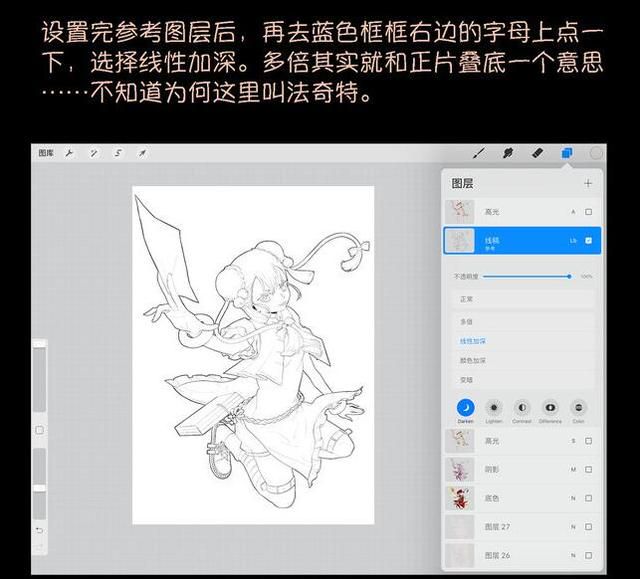Select the Smudge tool

click(508, 153)
